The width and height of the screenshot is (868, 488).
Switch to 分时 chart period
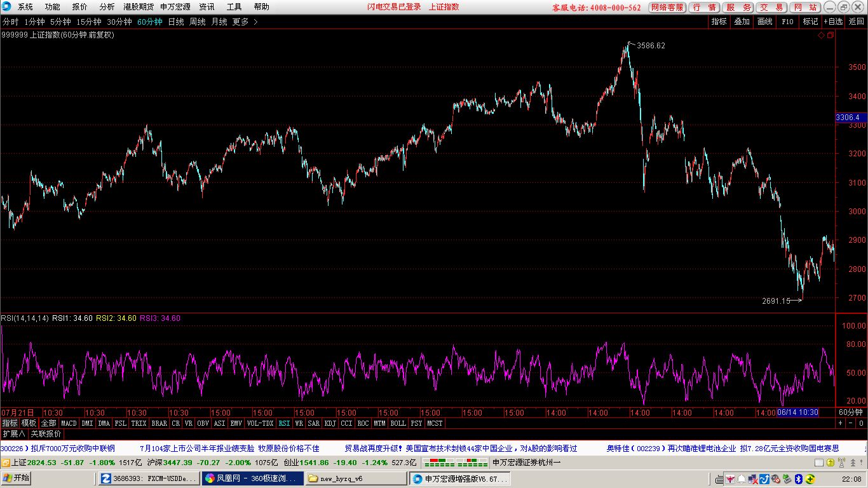coord(10,22)
